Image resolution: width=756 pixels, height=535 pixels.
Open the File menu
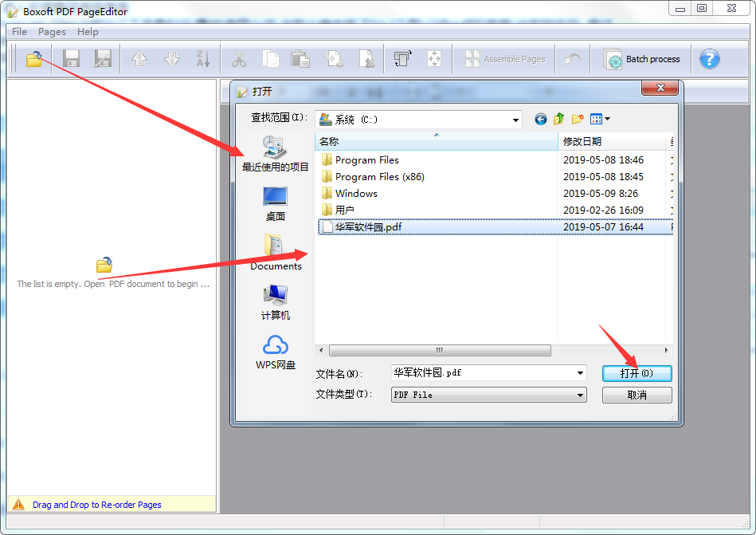18,31
